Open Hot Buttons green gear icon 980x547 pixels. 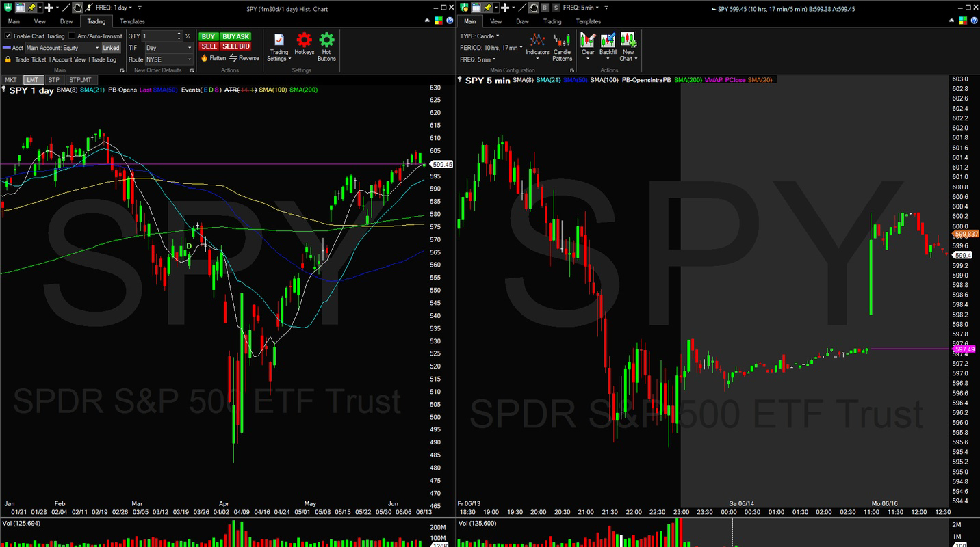coord(327,40)
